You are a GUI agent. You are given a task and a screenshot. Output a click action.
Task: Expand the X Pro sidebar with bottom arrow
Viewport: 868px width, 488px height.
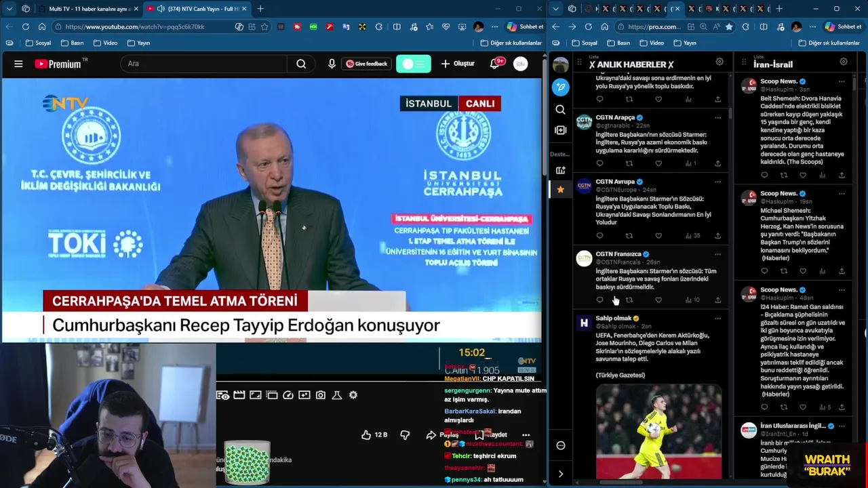560,474
